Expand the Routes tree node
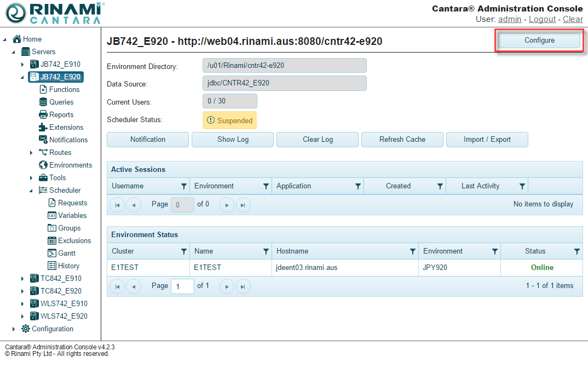Screen dimensions: 588x368 click(31, 152)
